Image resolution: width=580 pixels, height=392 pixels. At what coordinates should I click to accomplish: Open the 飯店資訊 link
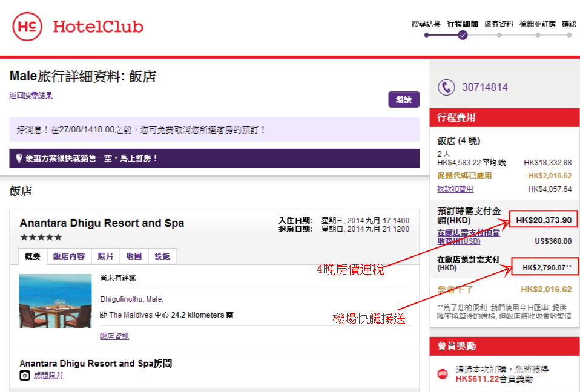pos(114,336)
